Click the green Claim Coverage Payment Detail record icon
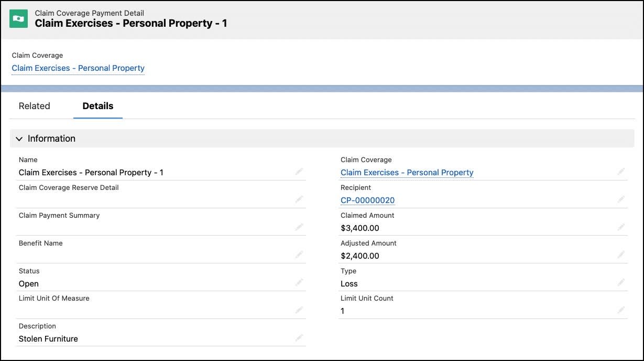This screenshot has height=361, width=644. point(18,18)
